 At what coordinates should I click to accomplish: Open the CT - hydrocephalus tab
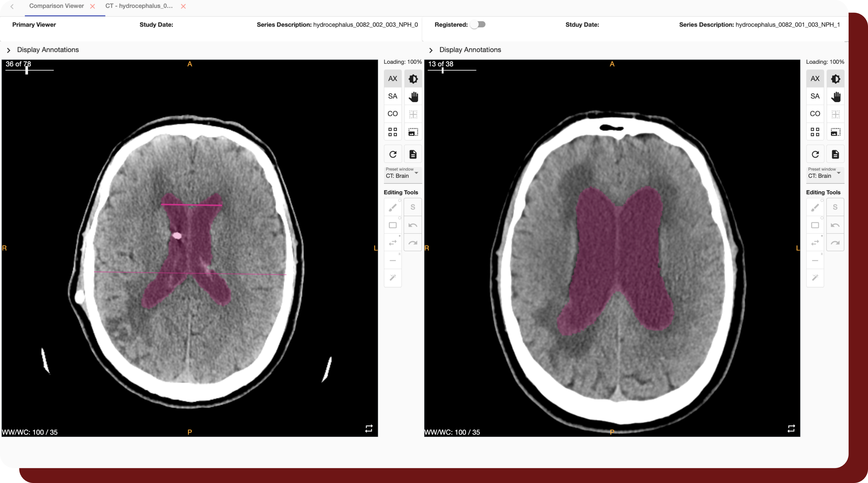(x=139, y=6)
